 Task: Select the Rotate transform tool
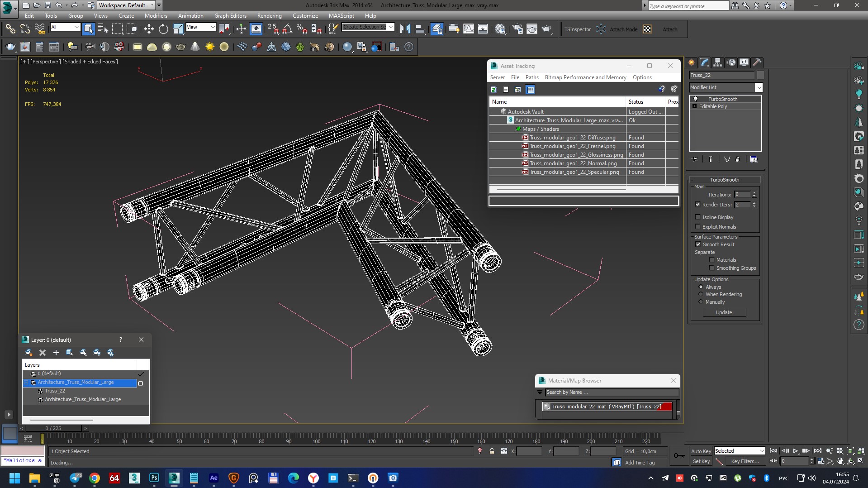tap(163, 29)
